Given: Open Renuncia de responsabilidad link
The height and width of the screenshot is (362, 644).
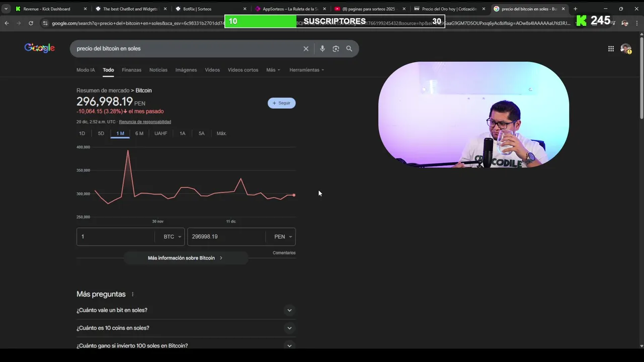Looking at the screenshot, I should 145,122.
